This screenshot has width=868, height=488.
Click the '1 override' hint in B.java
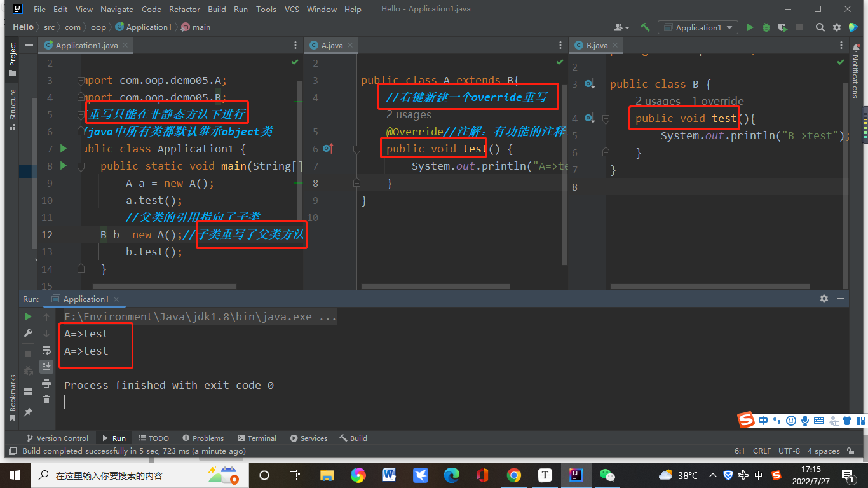coord(717,101)
